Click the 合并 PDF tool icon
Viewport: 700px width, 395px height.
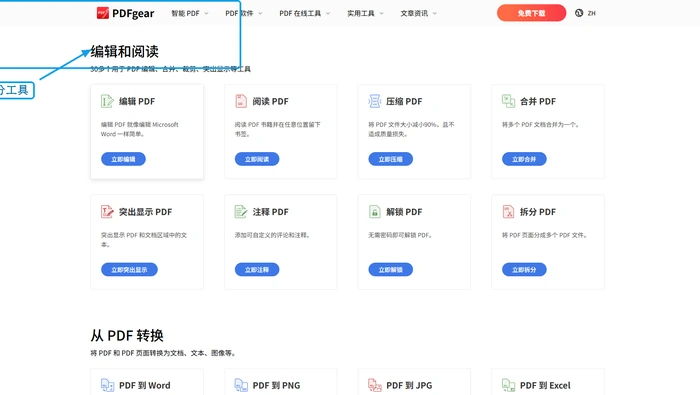point(508,101)
